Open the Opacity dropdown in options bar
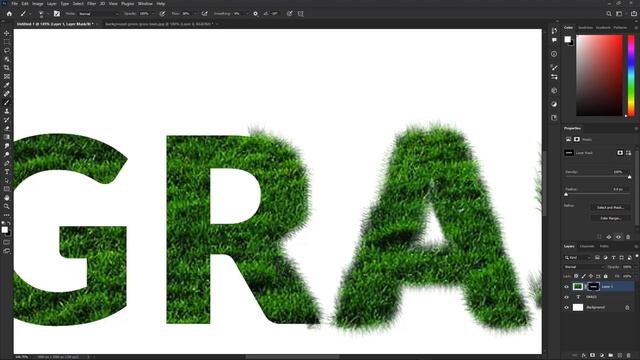The width and height of the screenshot is (640, 360). tap(153, 13)
